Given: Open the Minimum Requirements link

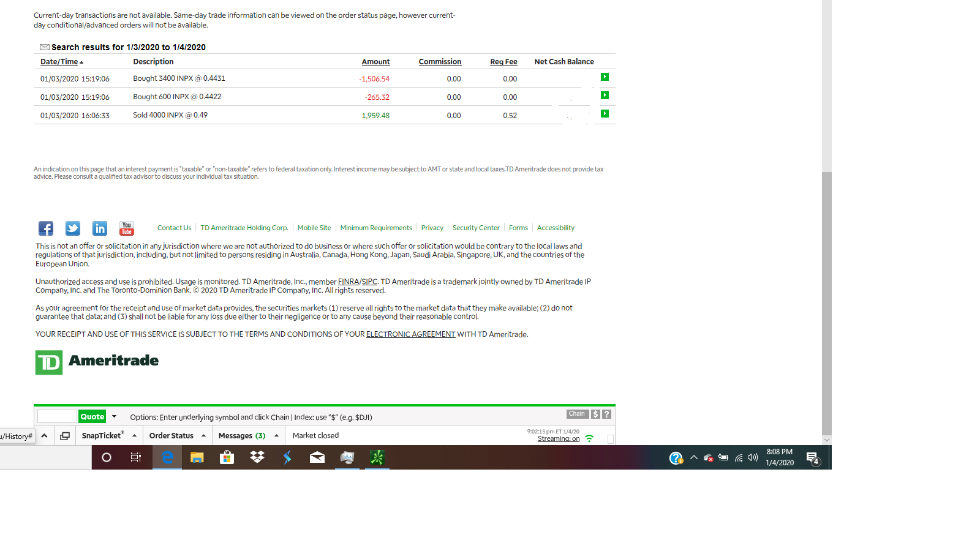Looking at the screenshot, I should [376, 228].
